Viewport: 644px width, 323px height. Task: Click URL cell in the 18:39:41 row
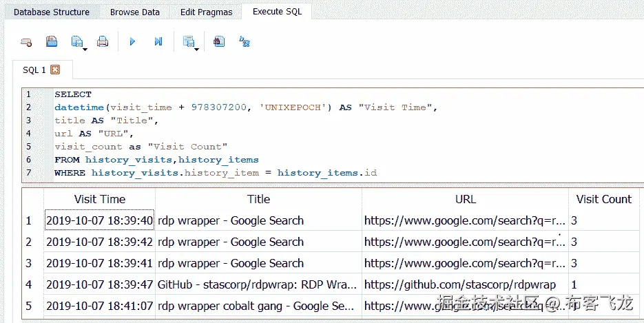[466, 263]
